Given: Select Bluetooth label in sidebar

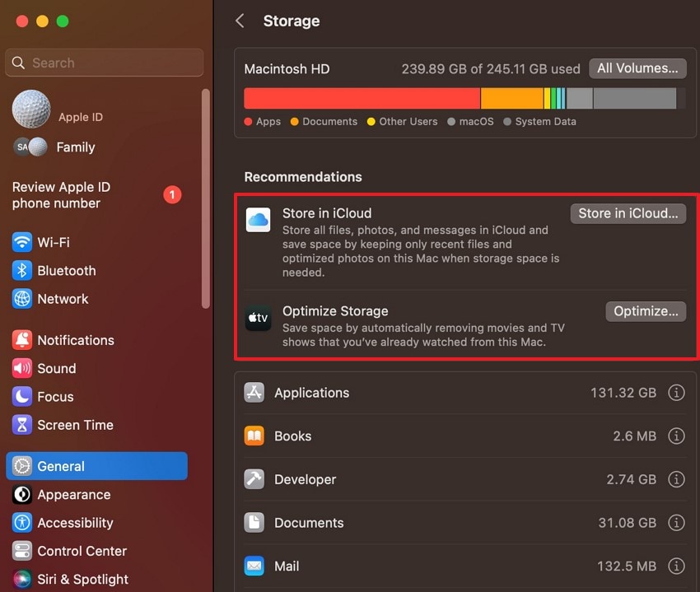Looking at the screenshot, I should tap(67, 271).
